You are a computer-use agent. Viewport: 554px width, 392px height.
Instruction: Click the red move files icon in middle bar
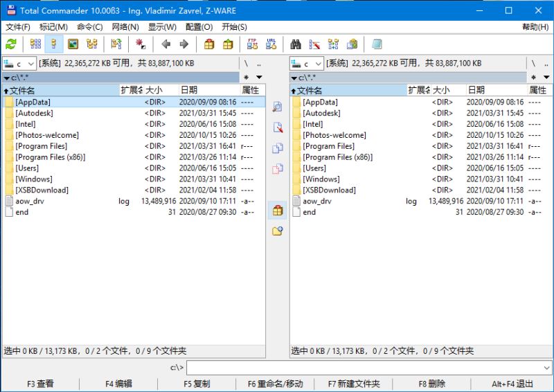278,169
